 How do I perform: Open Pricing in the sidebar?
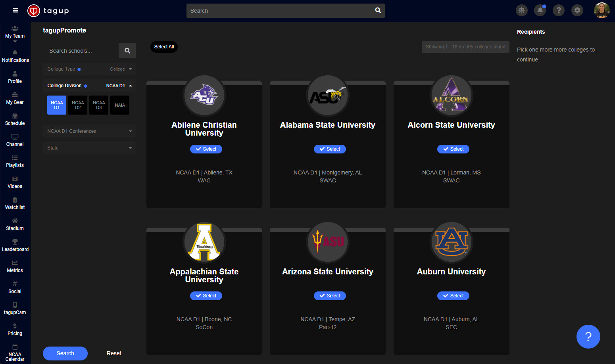pyautogui.click(x=15, y=330)
